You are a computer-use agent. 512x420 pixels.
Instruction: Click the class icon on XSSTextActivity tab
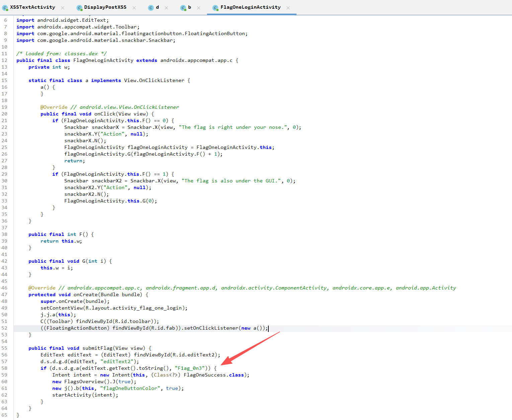(5, 8)
